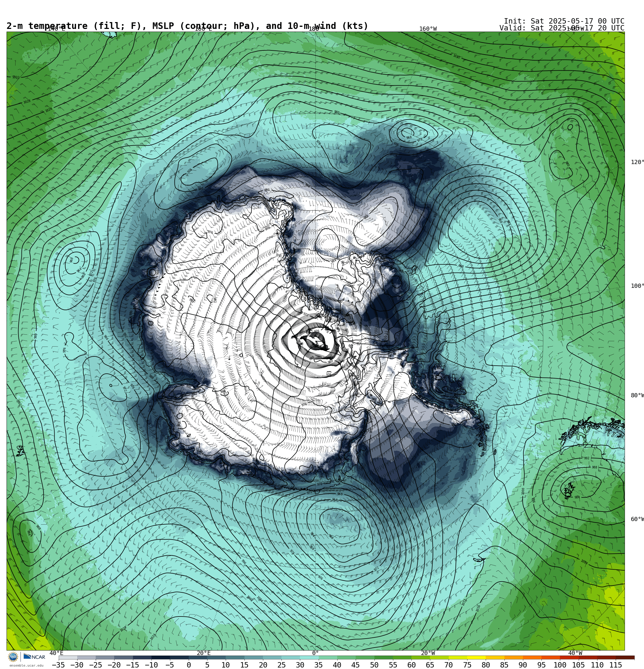Click the 20°E longitude label at bottom
The width and height of the screenshot is (644, 669).
pos(204,653)
